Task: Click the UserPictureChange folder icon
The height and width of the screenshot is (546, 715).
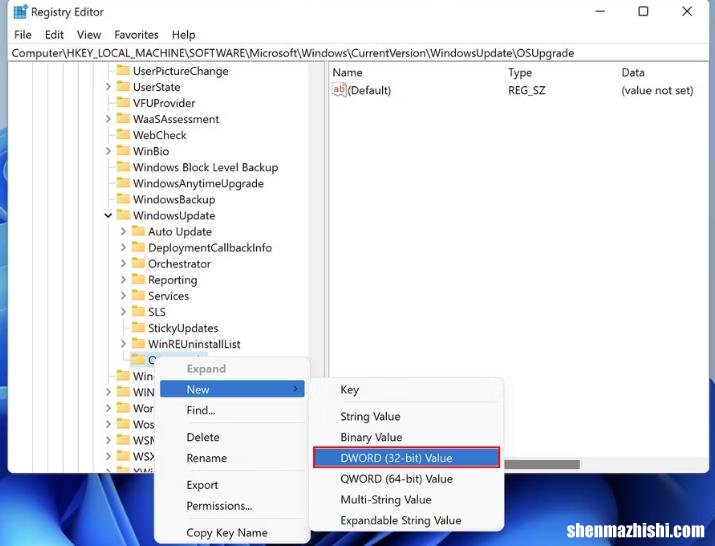Action: tap(123, 71)
